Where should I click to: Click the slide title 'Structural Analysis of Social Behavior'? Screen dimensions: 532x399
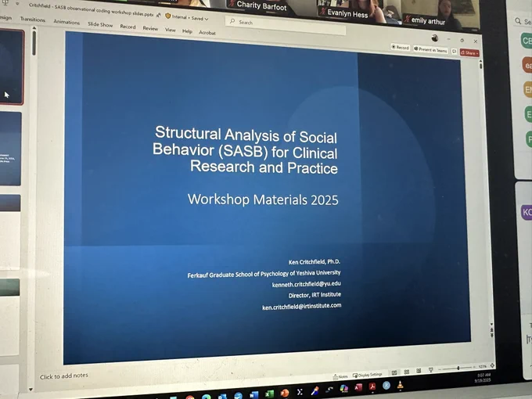246,150
